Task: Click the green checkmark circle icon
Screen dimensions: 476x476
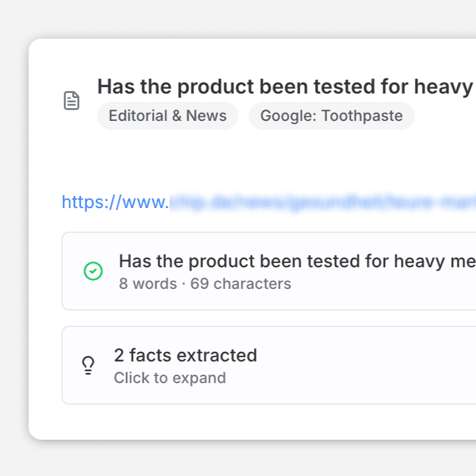Action: 93,271
